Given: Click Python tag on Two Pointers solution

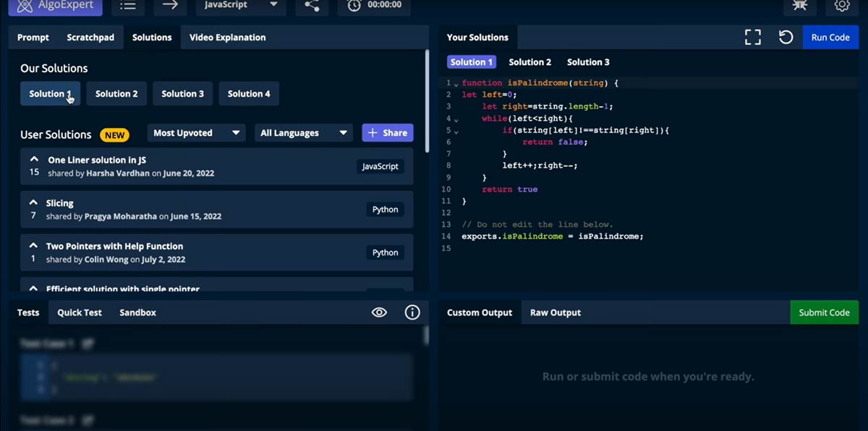Looking at the screenshot, I should tap(385, 252).
